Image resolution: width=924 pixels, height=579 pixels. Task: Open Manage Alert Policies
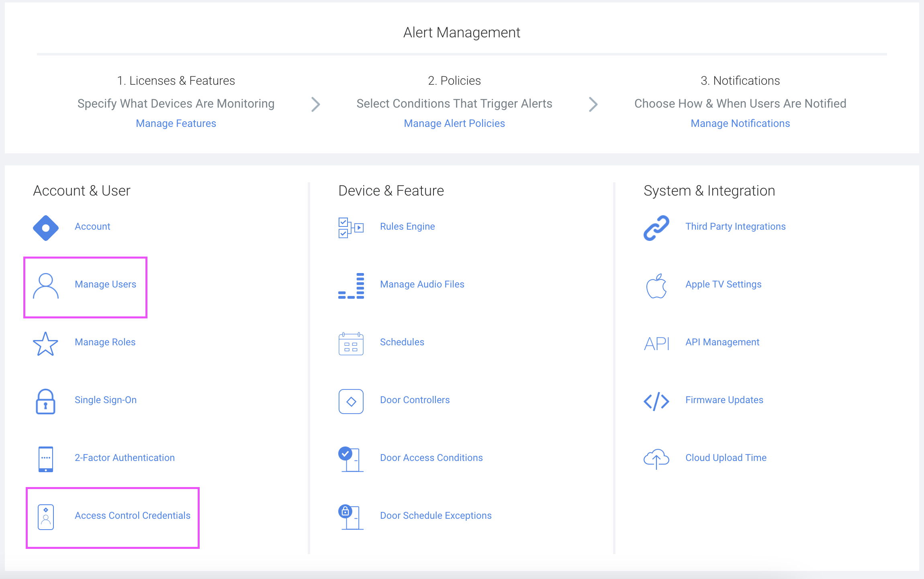tap(454, 123)
